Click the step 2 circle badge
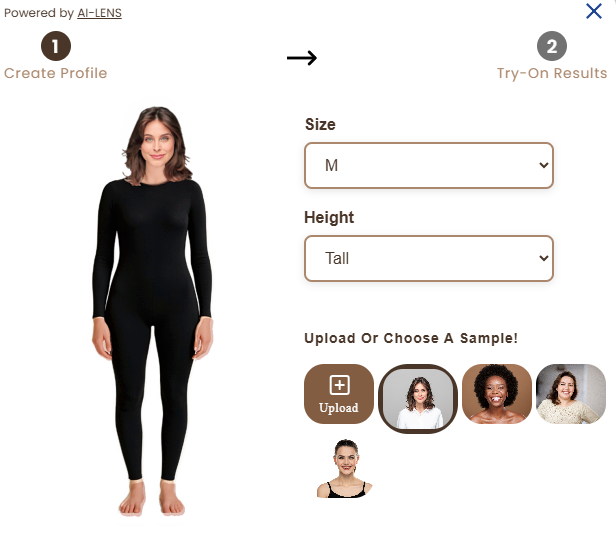This screenshot has width=616, height=547. coord(552,46)
